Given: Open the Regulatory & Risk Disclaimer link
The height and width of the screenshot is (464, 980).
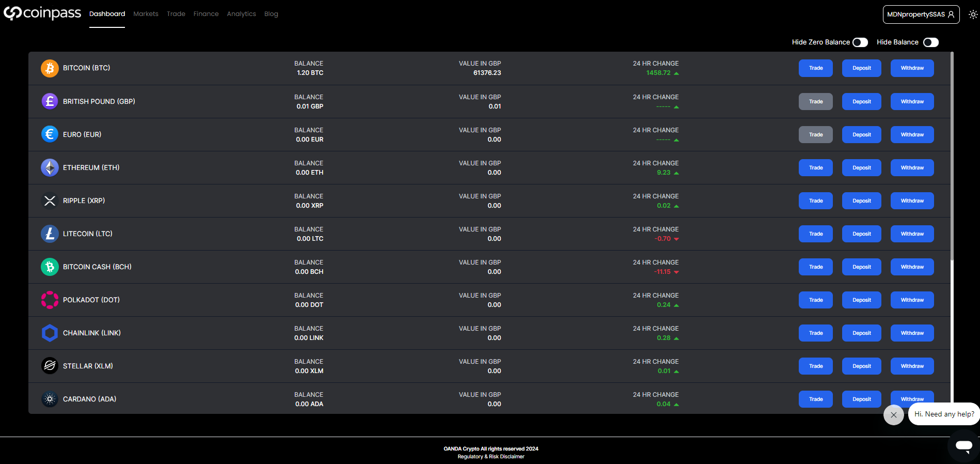Looking at the screenshot, I should 491,457.
